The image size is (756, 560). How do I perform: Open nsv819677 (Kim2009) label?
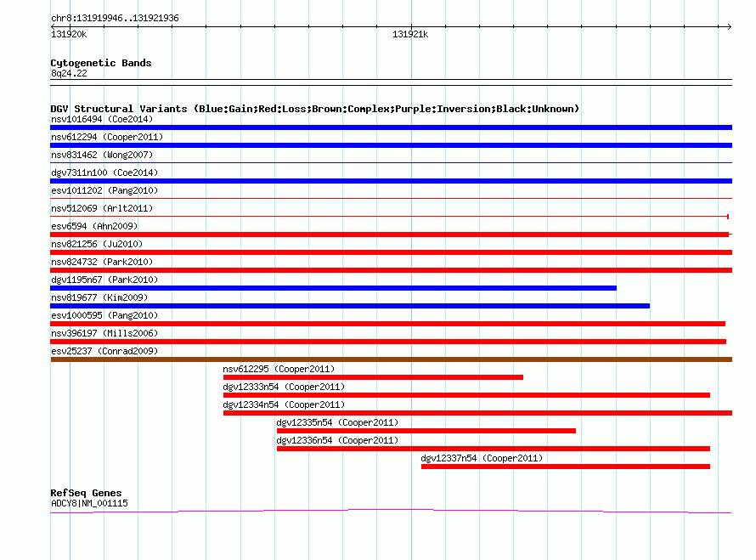(x=99, y=297)
